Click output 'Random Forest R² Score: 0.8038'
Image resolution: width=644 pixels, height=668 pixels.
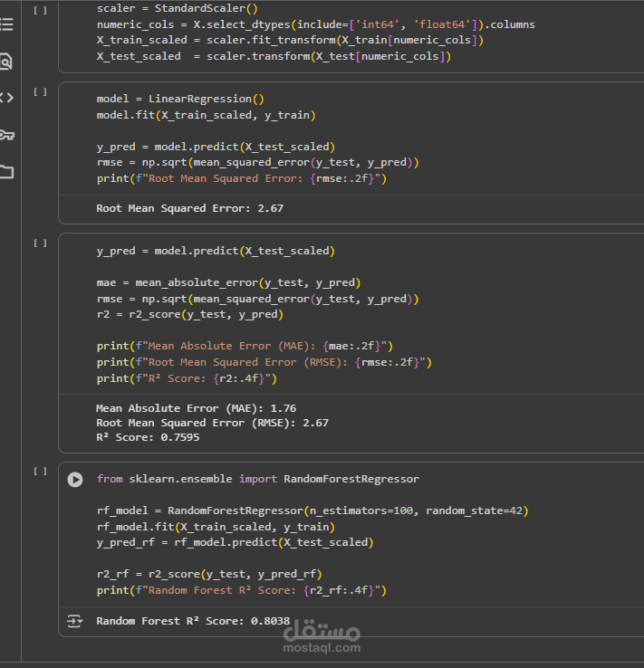[x=193, y=621]
